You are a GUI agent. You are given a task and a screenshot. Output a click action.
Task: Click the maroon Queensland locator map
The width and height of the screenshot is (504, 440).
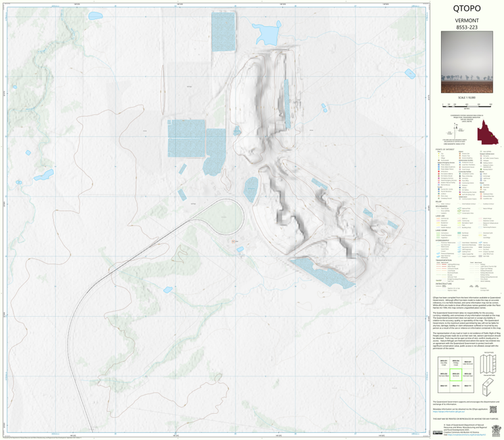tap(487, 132)
